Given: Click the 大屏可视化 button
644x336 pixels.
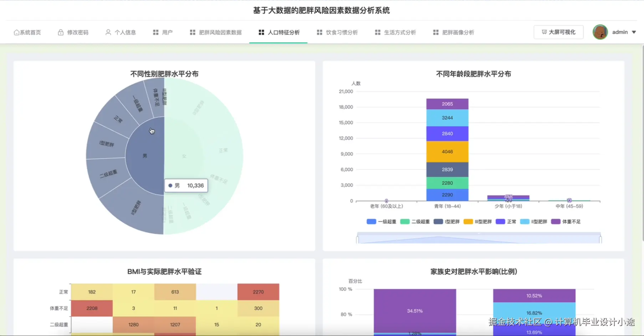Looking at the screenshot, I should pos(558,32).
